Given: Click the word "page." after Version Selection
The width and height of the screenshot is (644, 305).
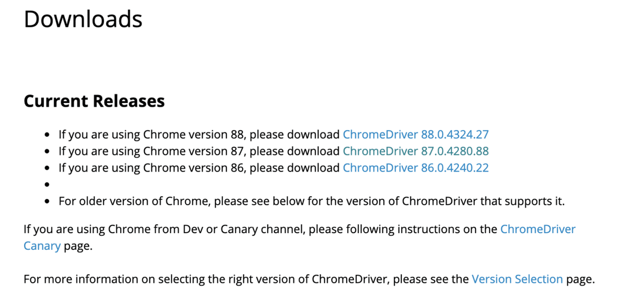Looking at the screenshot, I should point(581,280).
